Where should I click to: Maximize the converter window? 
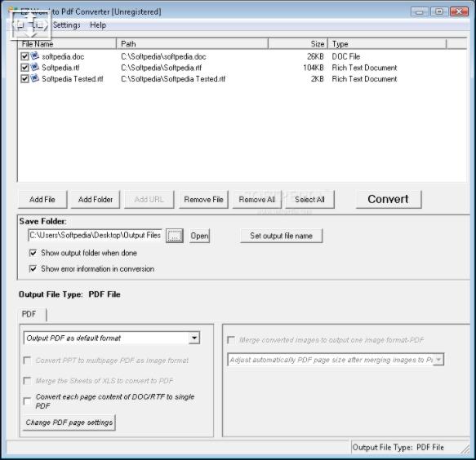pos(439,11)
